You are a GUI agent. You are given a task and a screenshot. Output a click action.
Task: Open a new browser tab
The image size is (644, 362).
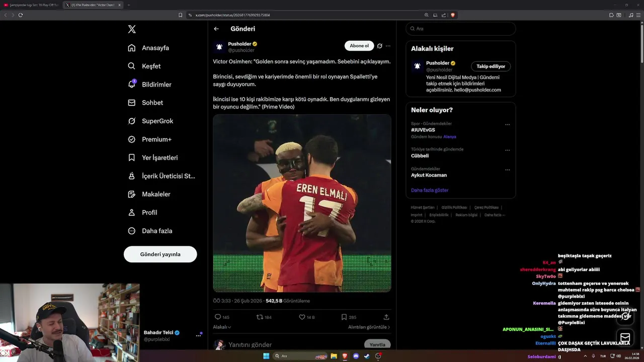click(x=129, y=5)
